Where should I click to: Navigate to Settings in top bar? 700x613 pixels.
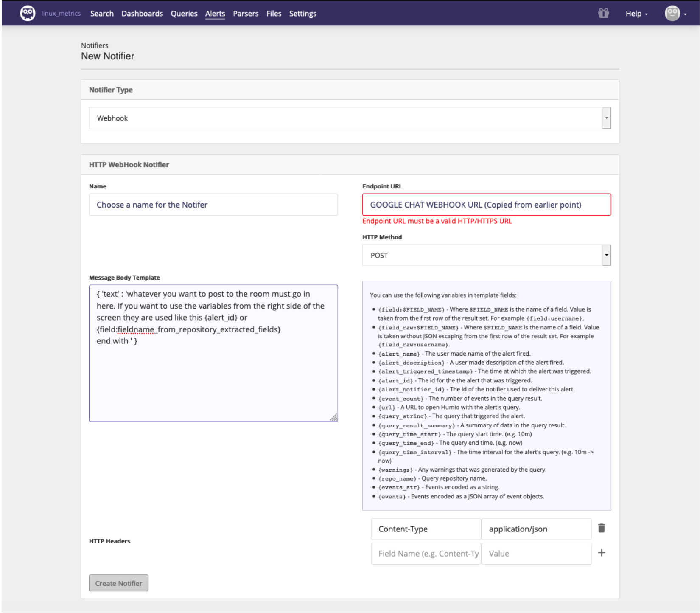302,14
